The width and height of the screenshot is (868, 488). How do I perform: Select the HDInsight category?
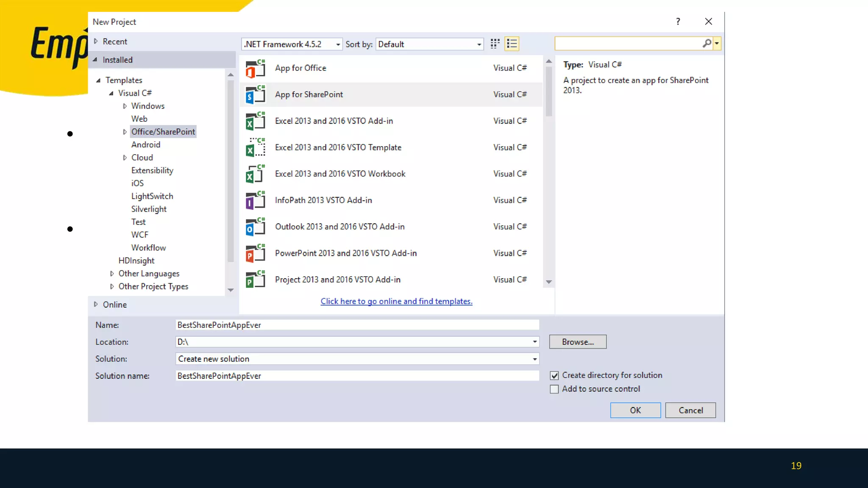click(136, 261)
